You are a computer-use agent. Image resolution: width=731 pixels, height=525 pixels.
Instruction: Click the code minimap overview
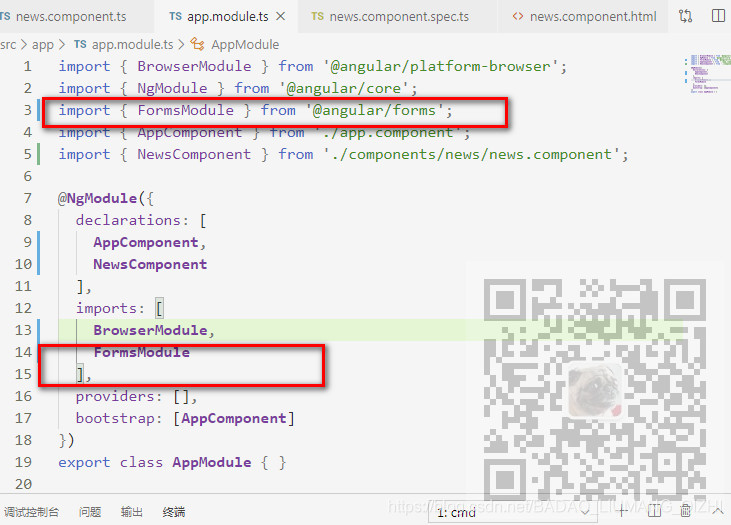pos(707,75)
